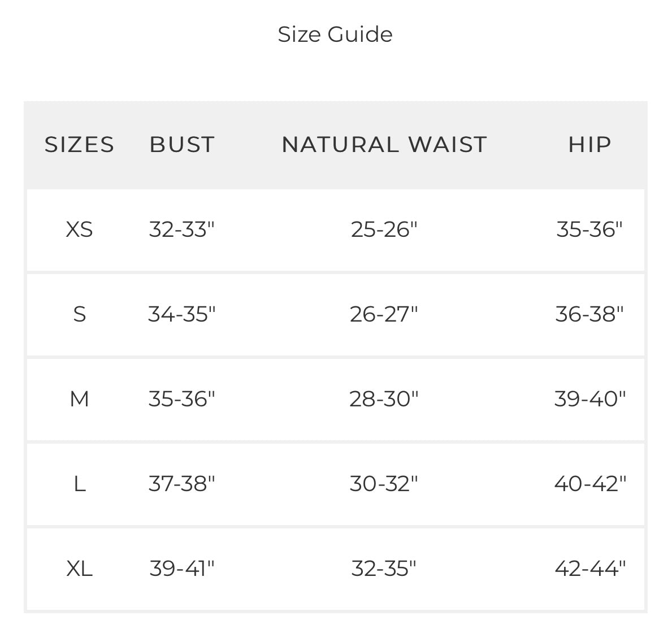672x620 pixels.
Task: Click the L hip value 40-42"
Action: click(x=590, y=484)
